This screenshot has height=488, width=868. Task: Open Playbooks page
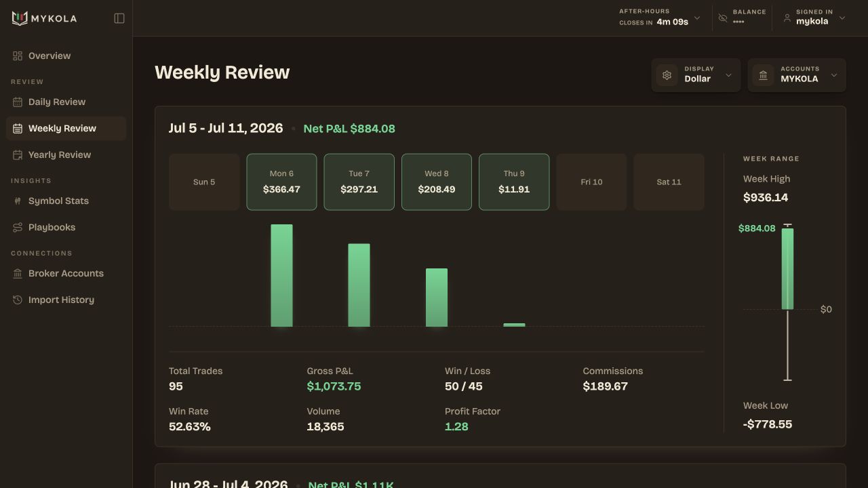click(x=66, y=227)
